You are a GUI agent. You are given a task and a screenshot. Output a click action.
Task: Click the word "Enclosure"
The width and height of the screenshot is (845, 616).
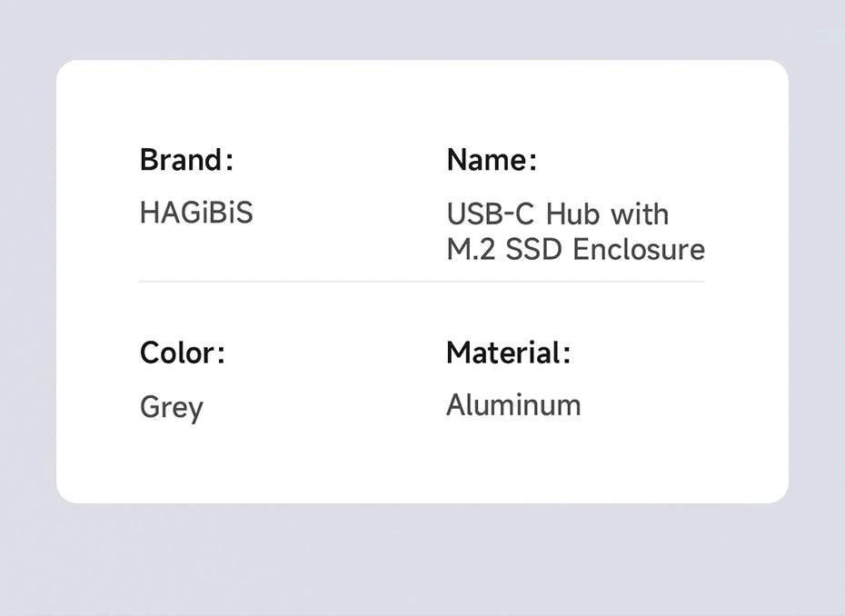click(640, 249)
